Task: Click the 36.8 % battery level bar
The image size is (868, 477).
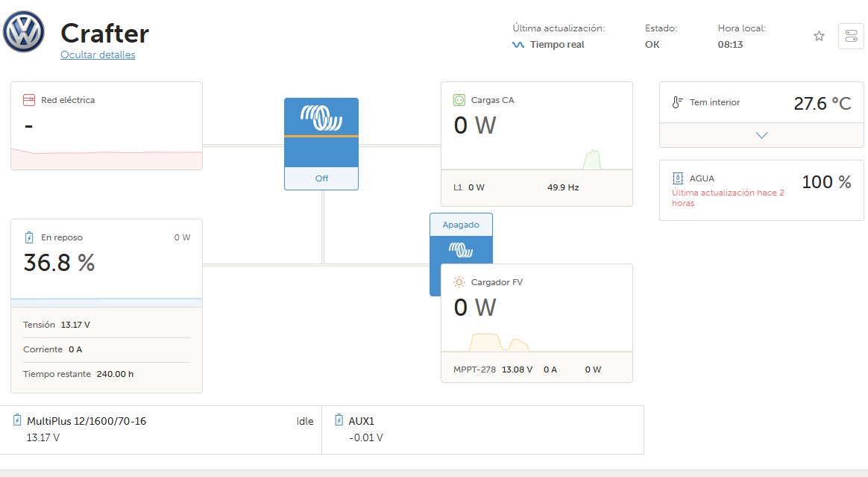Action: coord(107,302)
